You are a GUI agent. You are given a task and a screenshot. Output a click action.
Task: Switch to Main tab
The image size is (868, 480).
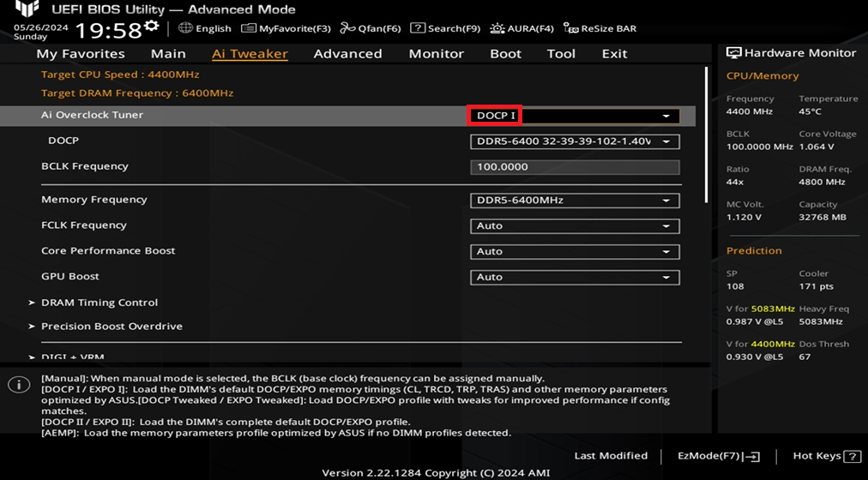[x=168, y=54]
